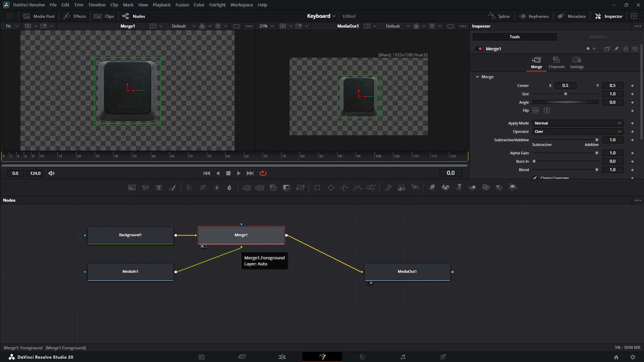Image resolution: width=644 pixels, height=362 pixels.
Task: Open the Workspace menu
Action: click(x=242, y=5)
